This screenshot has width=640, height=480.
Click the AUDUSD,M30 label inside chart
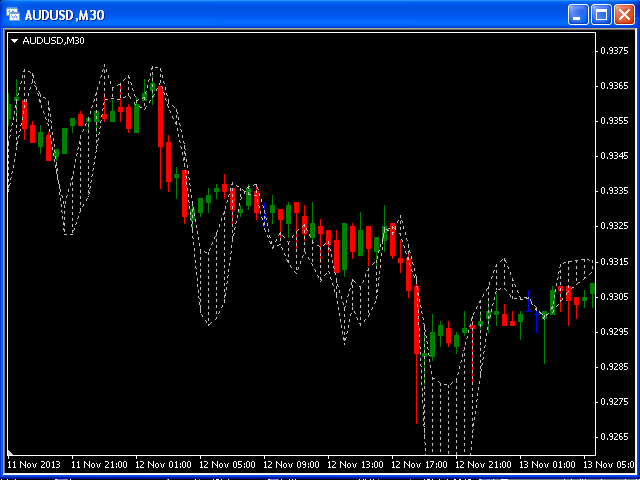point(53,41)
